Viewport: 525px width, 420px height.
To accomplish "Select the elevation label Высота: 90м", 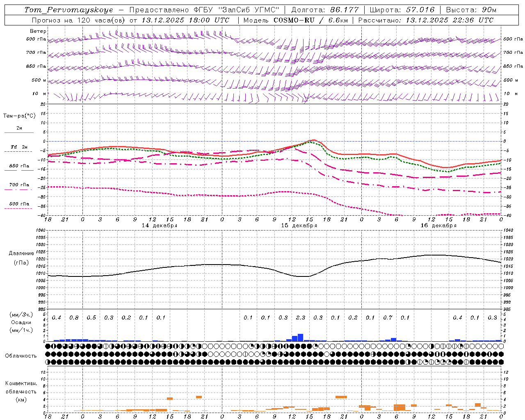I will (471, 10).
